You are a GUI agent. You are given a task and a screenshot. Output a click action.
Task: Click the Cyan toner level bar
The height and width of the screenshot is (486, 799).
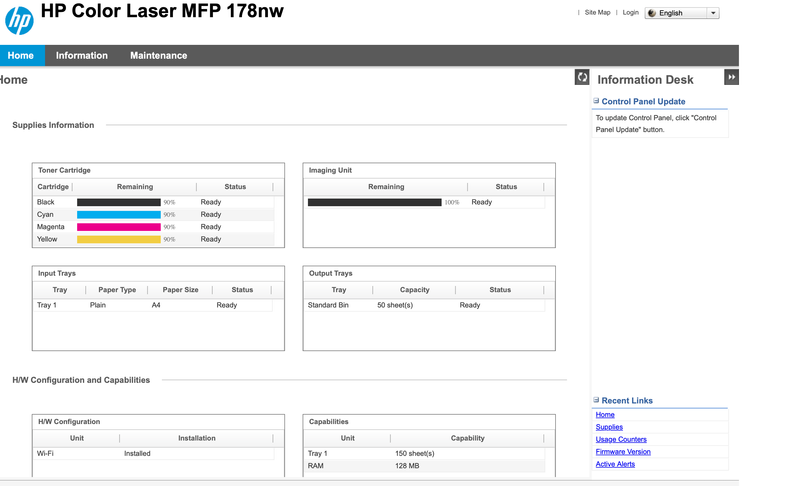pos(119,214)
